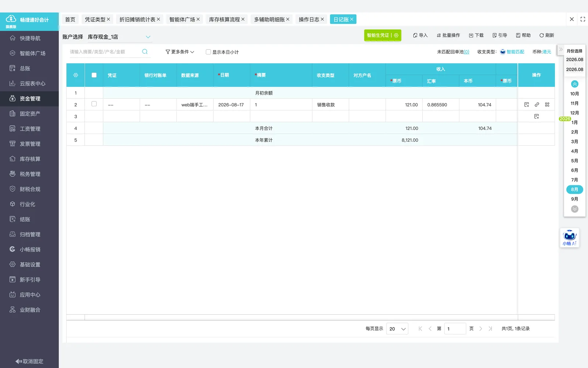Open 税务管理 in sidebar
588x368 pixels.
29,174
